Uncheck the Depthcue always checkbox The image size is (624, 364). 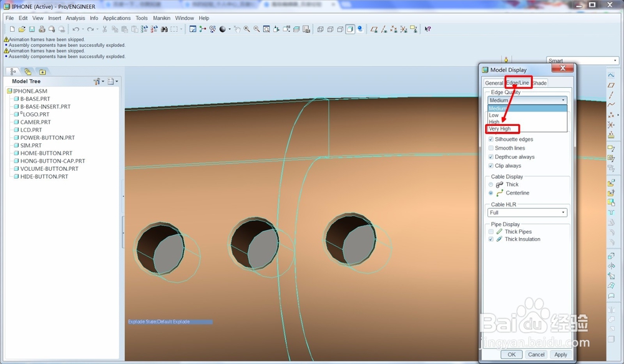[x=490, y=157]
